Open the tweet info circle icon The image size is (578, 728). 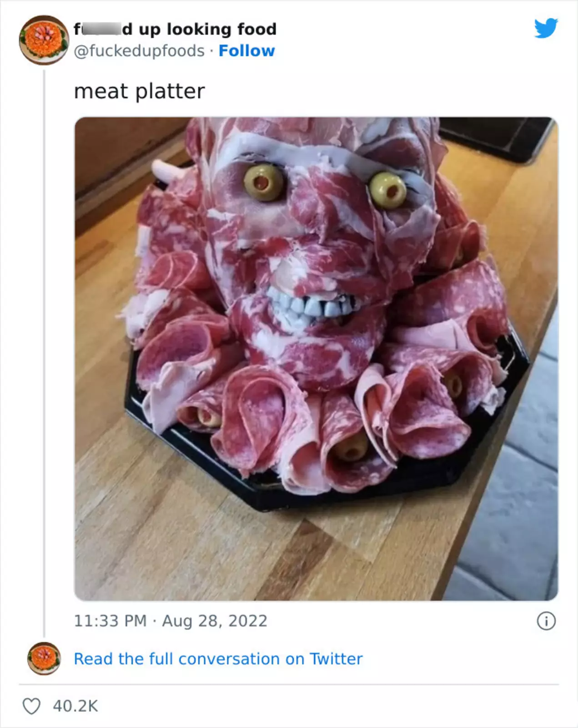pos(546,621)
